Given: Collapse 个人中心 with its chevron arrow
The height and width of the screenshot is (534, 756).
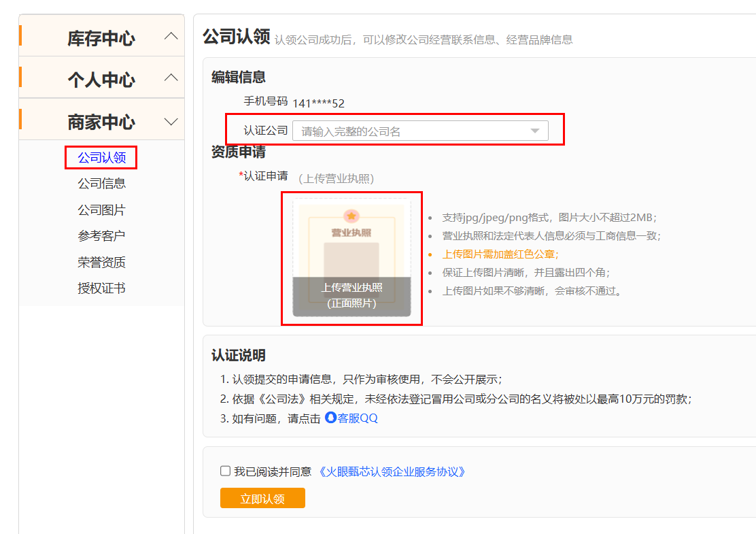Looking at the screenshot, I should [171, 78].
